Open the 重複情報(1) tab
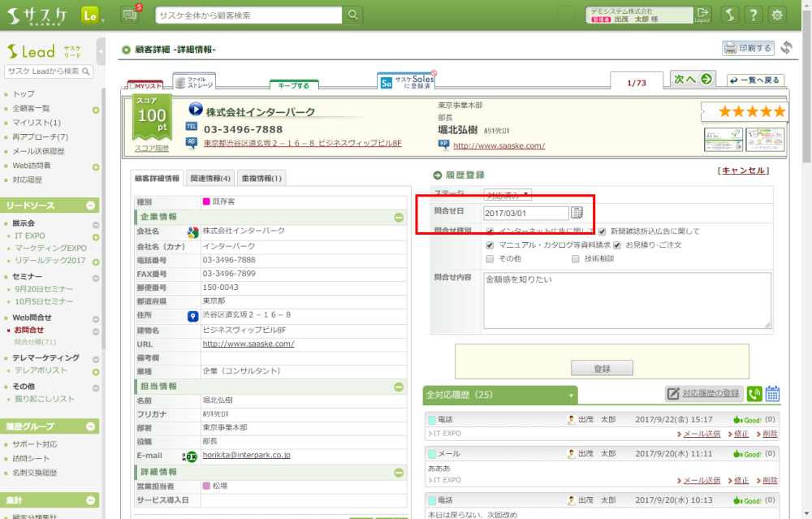This screenshot has height=519, width=812. tap(261, 178)
